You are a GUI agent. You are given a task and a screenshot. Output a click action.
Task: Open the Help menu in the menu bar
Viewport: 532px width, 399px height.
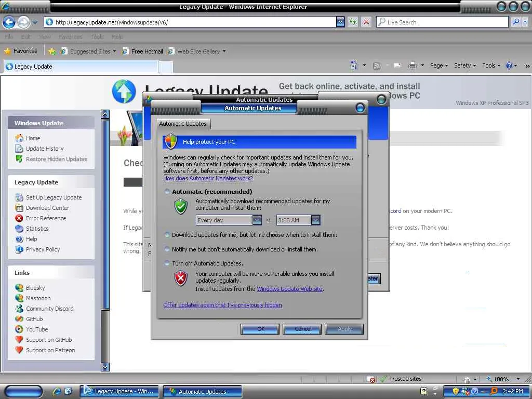[117, 37]
